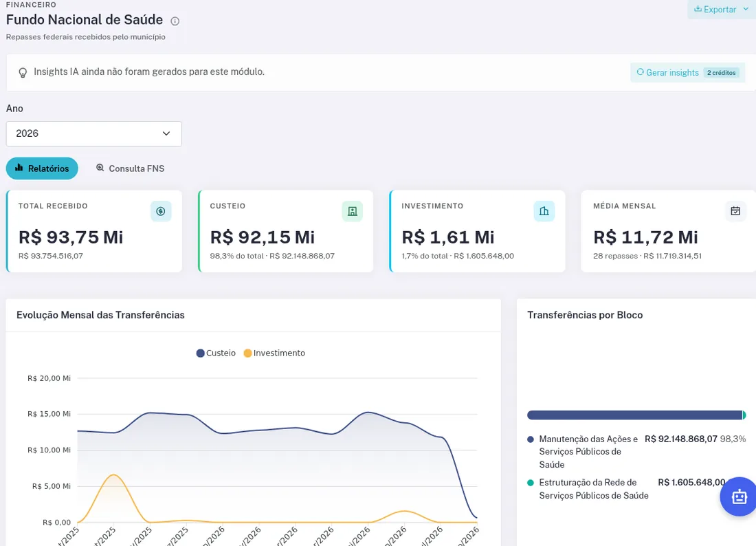756x546 pixels.
Task: Click the info icon beside Fundo Nacional de Saúde
Action: pyautogui.click(x=175, y=21)
